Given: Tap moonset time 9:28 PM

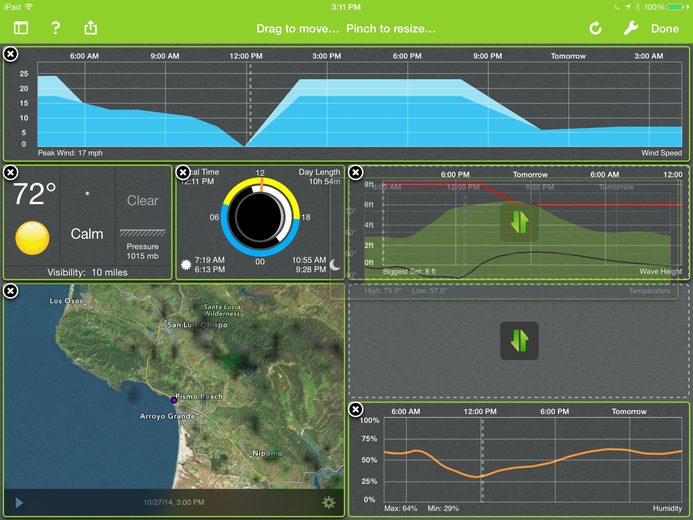Looking at the screenshot, I should [311, 269].
